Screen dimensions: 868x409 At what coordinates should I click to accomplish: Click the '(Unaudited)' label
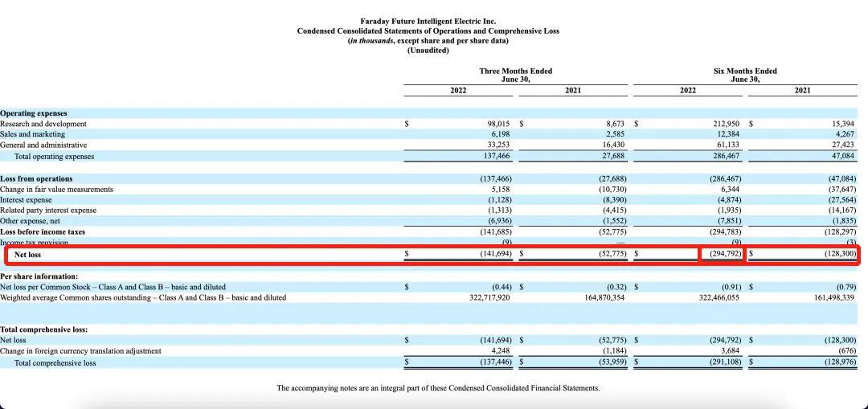pos(428,51)
